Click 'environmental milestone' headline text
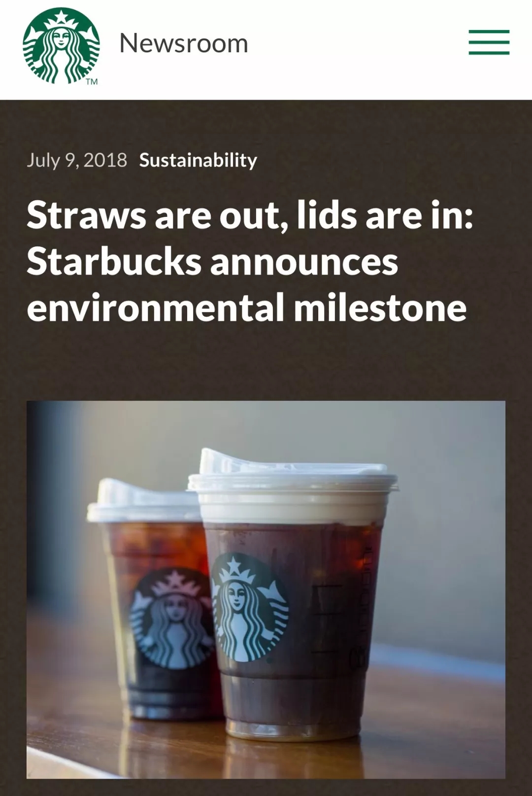The width and height of the screenshot is (532, 796). coord(246,308)
